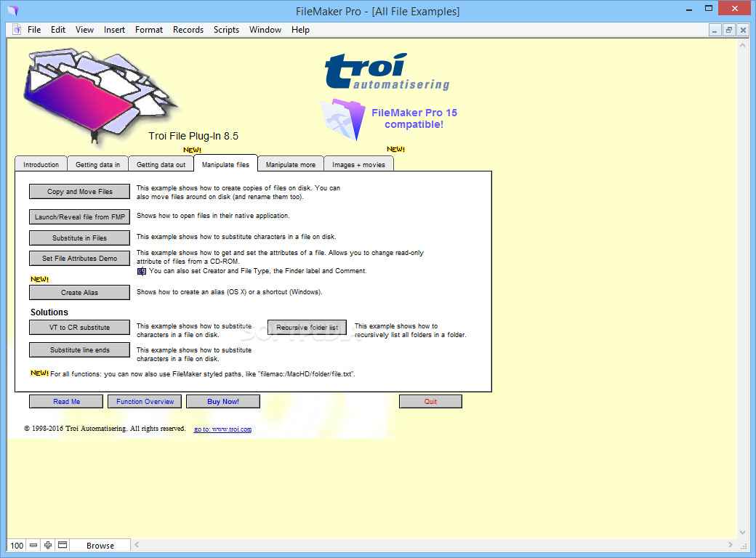Switch to the Images + movies tab
Viewport: 756px width, 558px height.
point(358,164)
